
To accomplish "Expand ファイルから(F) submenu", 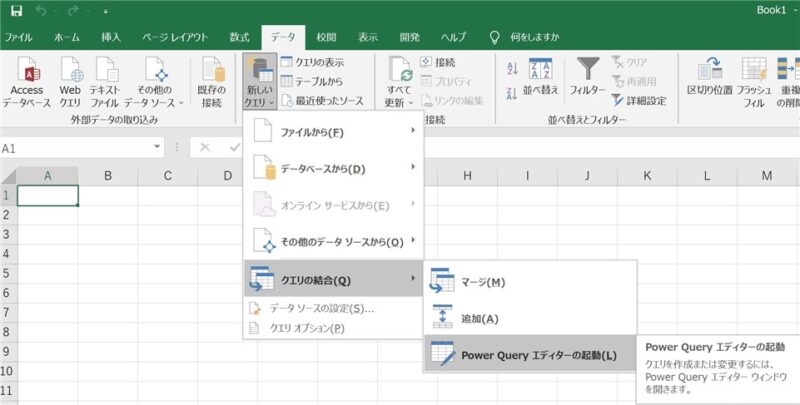I will pos(334,132).
